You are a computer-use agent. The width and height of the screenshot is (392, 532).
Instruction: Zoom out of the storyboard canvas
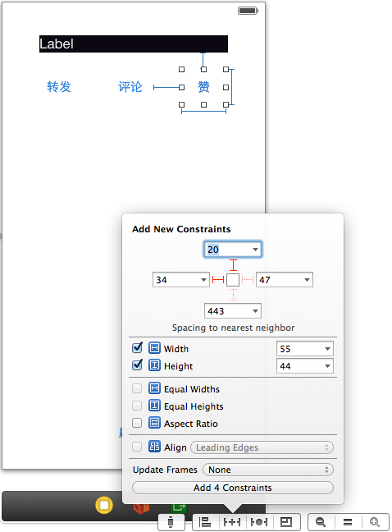pos(321,522)
